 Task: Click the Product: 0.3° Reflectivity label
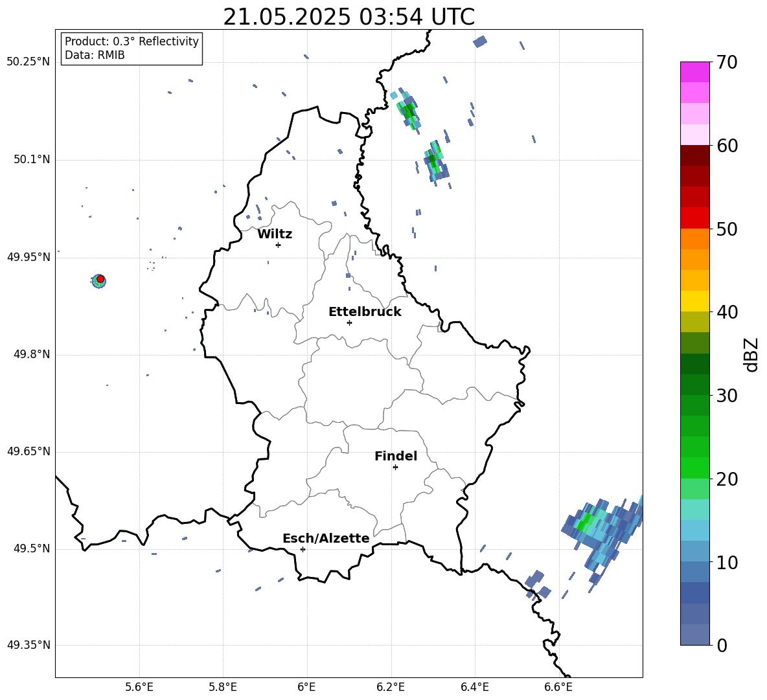tap(132, 41)
